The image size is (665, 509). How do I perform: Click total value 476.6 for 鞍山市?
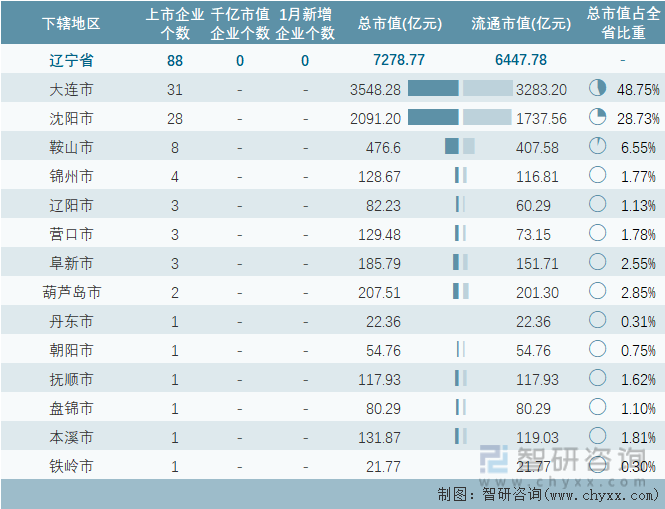tap(383, 148)
